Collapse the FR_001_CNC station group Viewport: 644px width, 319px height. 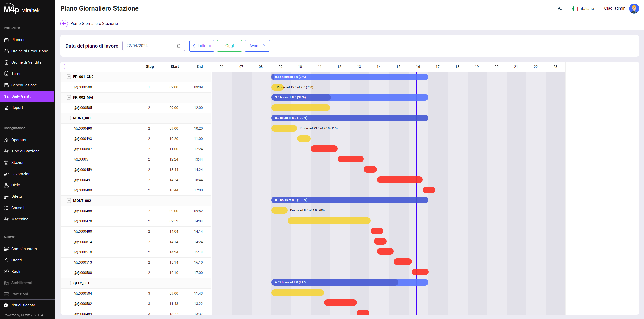coord(69,77)
